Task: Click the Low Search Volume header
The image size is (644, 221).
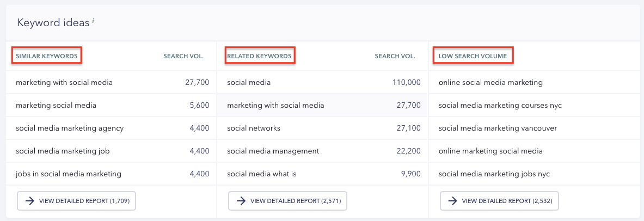Action: tap(473, 56)
